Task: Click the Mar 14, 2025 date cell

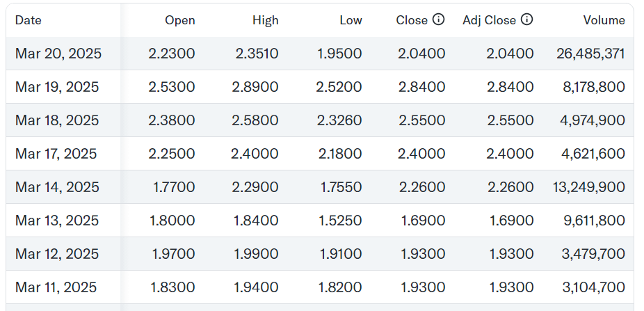Action: tap(57, 187)
